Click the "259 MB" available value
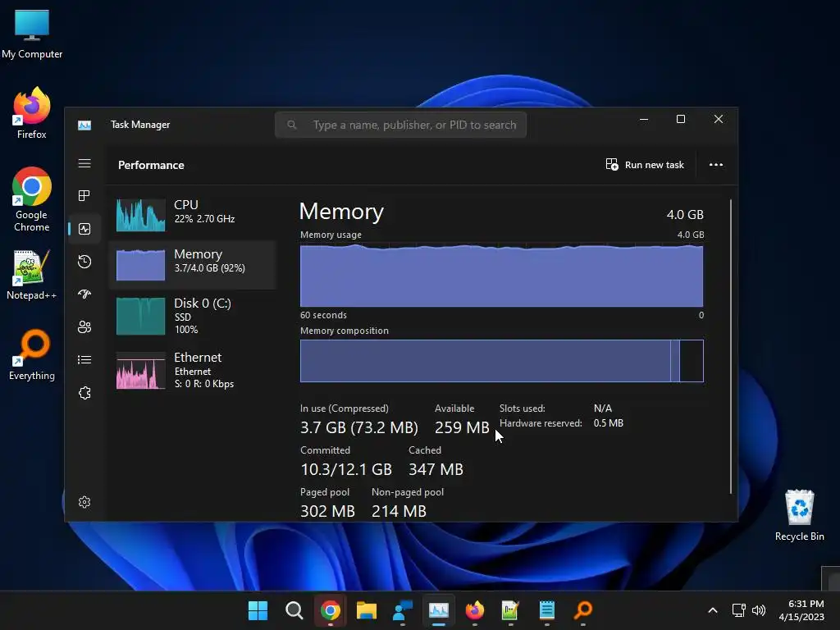The image size is (840, 630). click(x=462, y=427)
